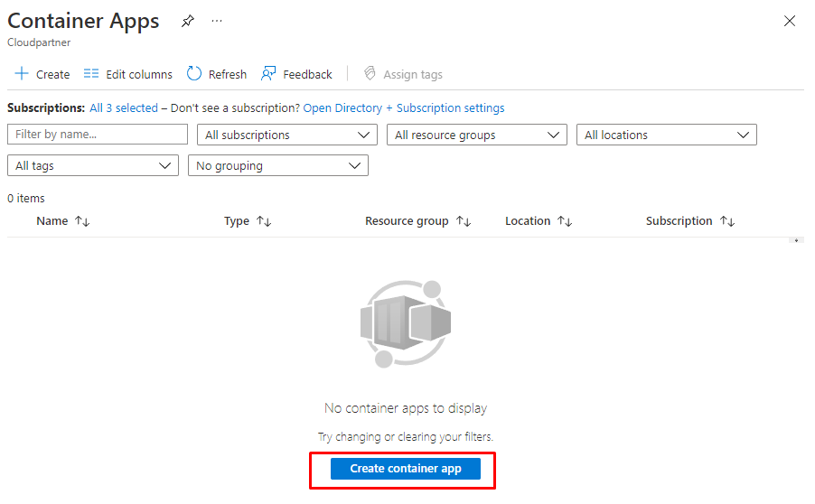Screen dimensions: 815x504
Task: Open the Feedback icon in toolbar
Action: [268, 74]
